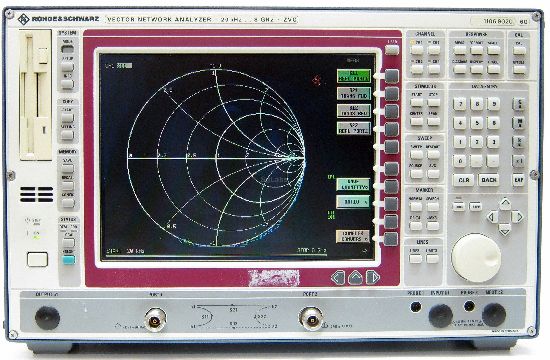Click the Smith chart display
This screenshot has width=550, height=360.
(216, 158)
